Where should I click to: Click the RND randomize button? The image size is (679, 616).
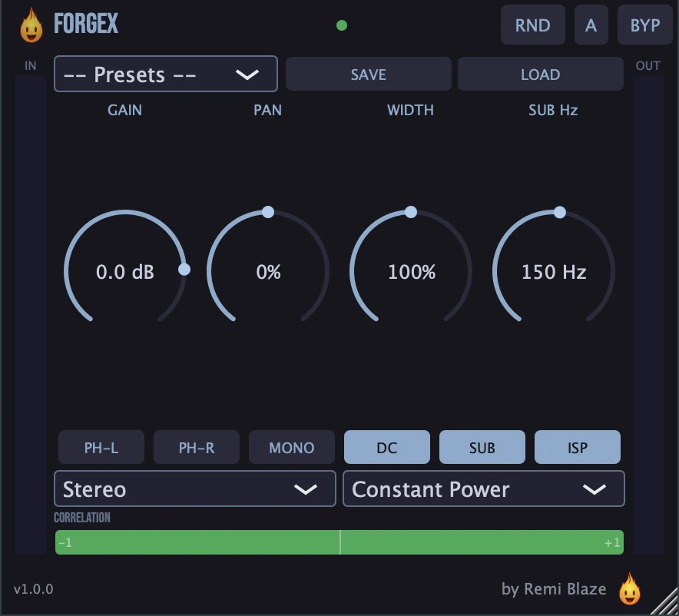click(532, 25)
